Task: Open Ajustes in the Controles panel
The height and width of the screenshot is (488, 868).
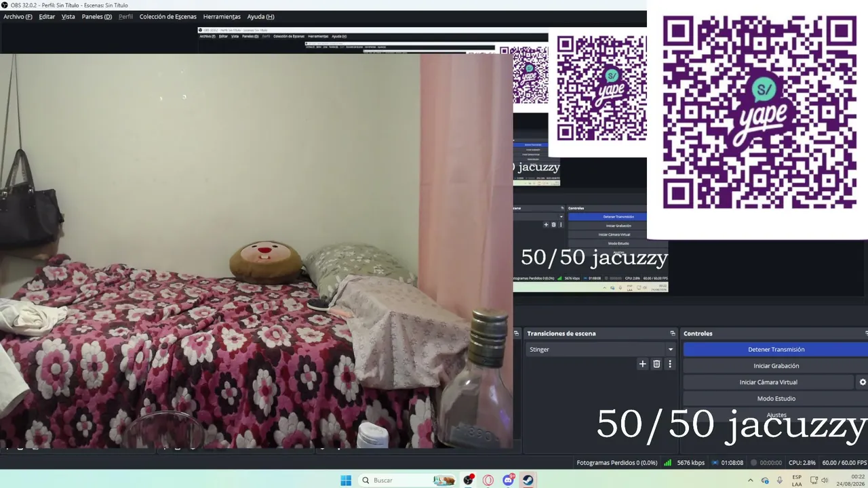Action: click(x=776, y=415)
